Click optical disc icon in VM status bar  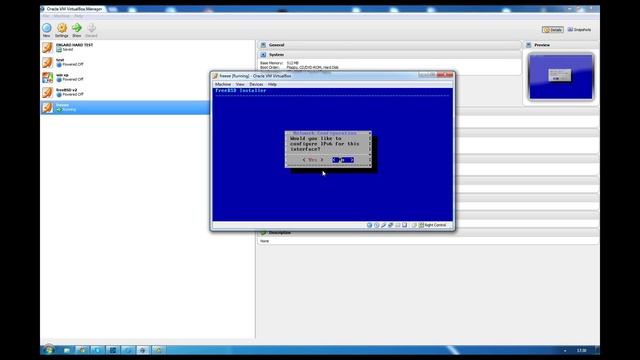[x=377, y=225]
